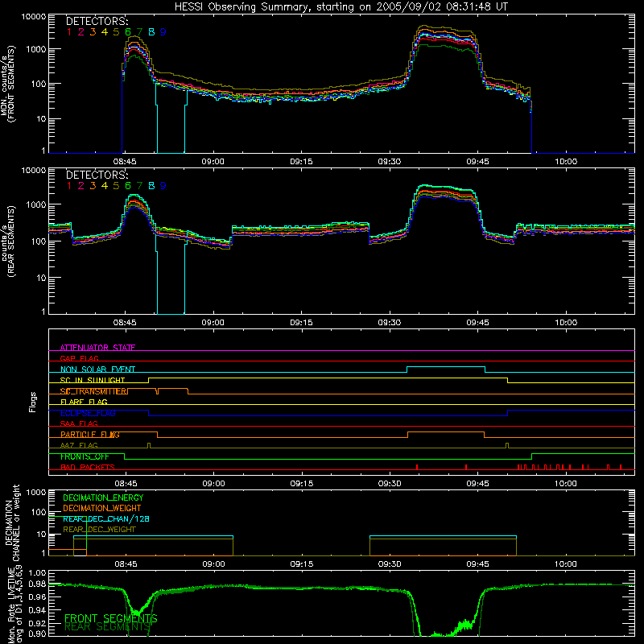Viewport: 644px width, 644px height.
Task: Select detector 5 label in front segments legend
Action: [116, 32]
